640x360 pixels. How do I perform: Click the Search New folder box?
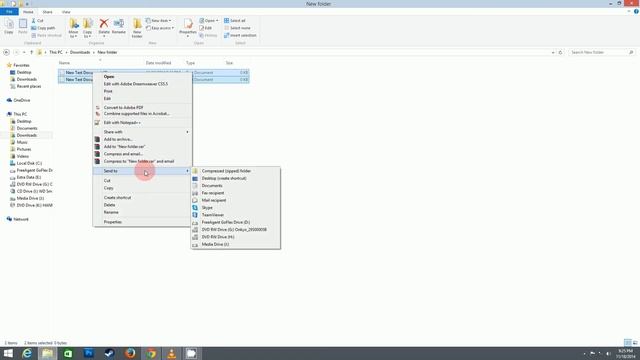601,52
